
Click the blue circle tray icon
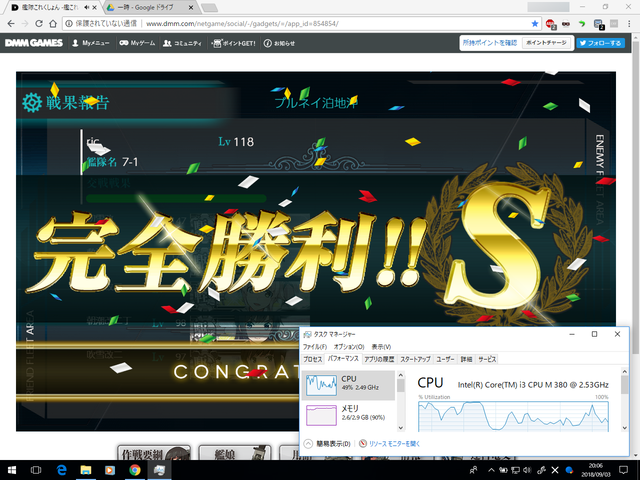[569, 470]
